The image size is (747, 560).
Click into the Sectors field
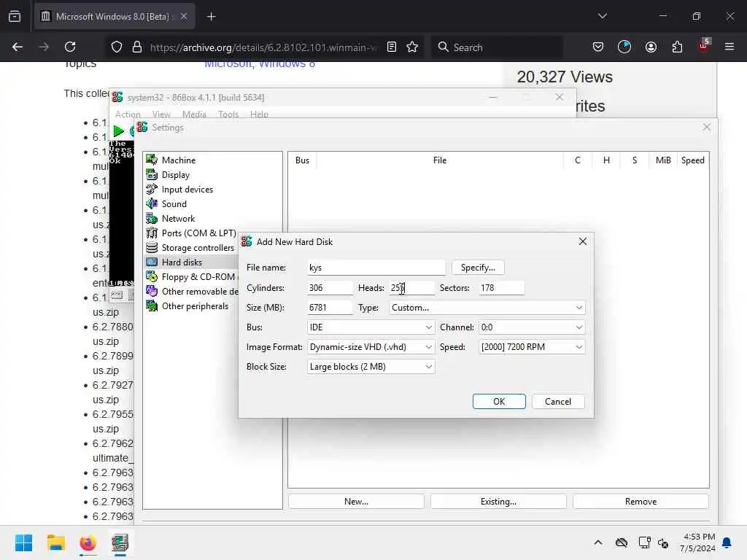tap(501, 287)
